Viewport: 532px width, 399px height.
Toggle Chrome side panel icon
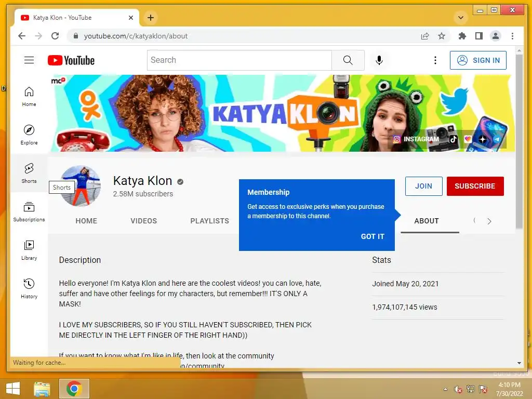point(478,36)
